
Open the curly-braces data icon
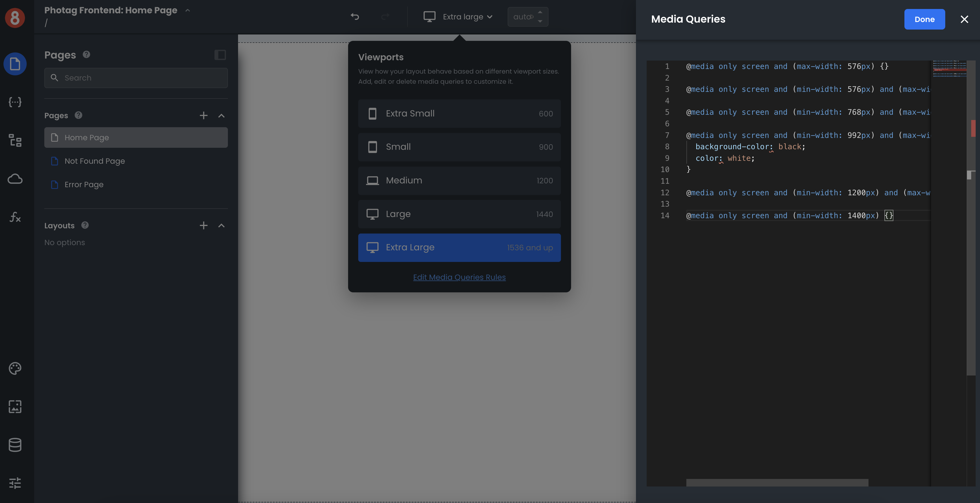(x=15, y=102)
